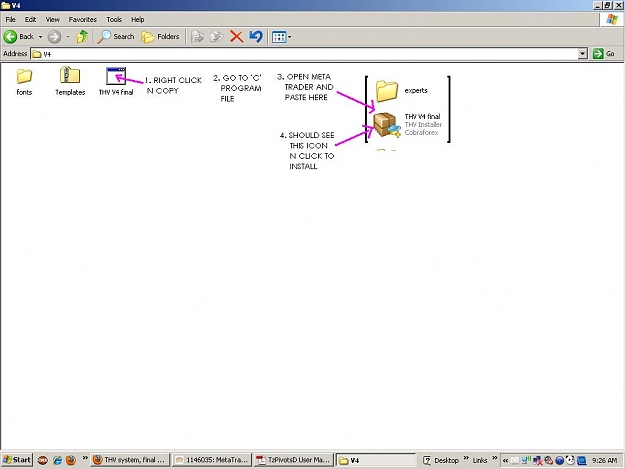Click the blue Undo arrow icon
Image resolution: width=625 pixels, height=469 pixels.
click(256, 37)
